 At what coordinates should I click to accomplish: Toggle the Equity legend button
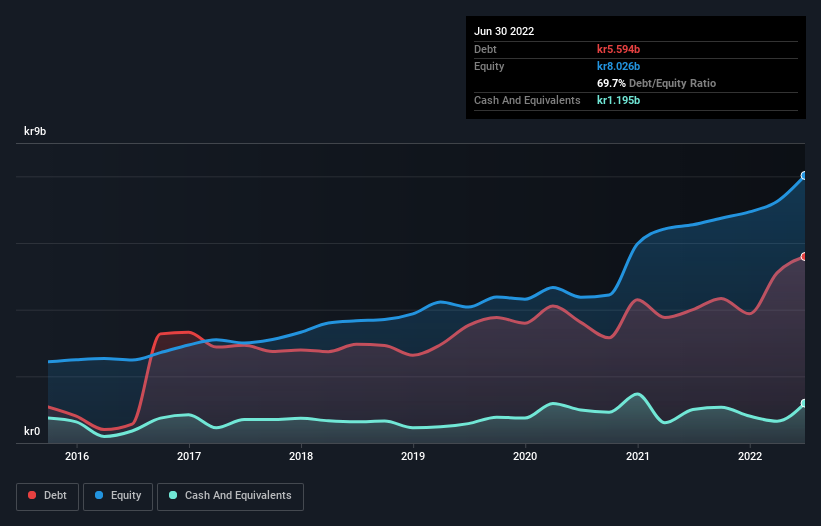tap(118, 496)
